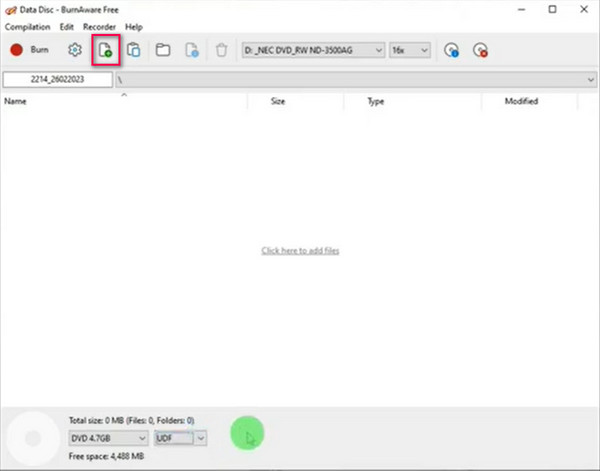Click the 'Click here to add files' link
600x471 pixels.
[x=300, y=251]
